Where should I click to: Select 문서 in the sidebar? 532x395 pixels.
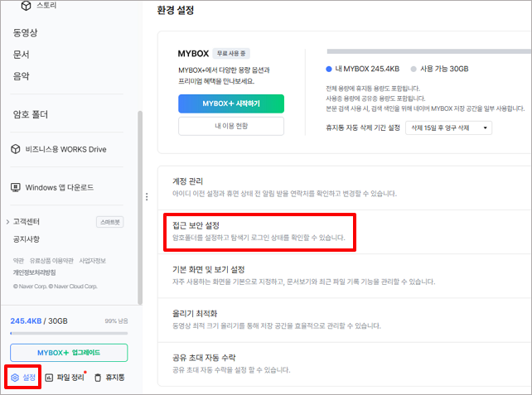pos(22,55)
